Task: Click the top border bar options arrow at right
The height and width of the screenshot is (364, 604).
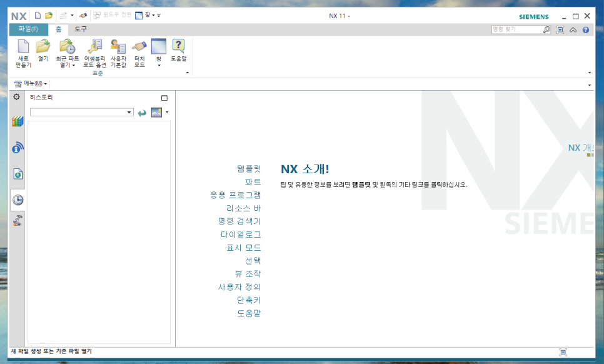Action: (x=590, y=85)
